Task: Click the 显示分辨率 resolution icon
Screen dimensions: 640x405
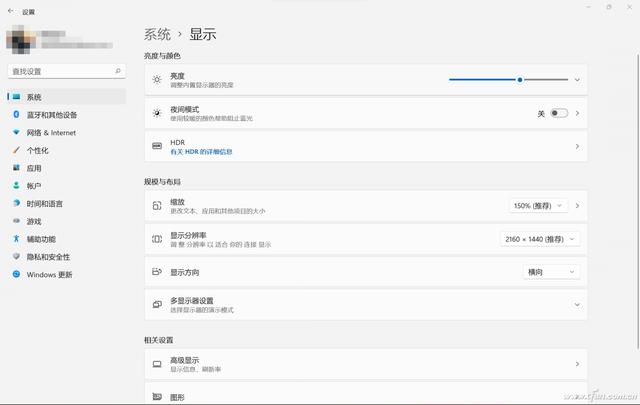Action: pos(157,239)
